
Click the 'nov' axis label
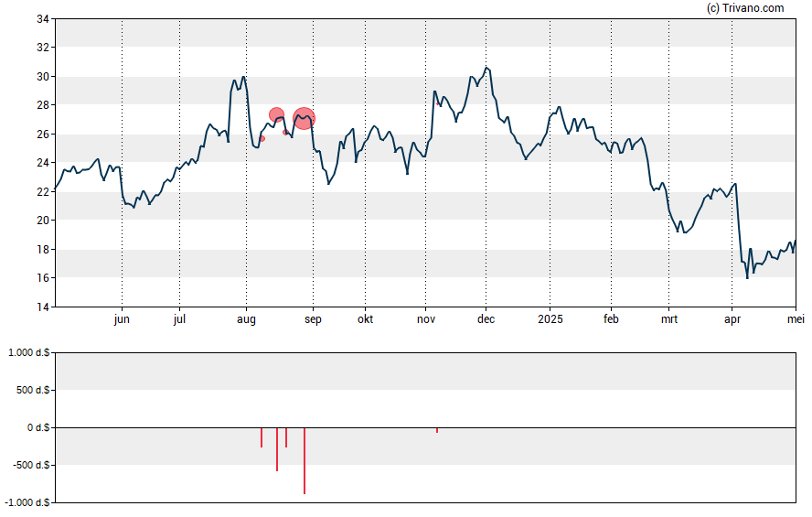click(426, 319)
